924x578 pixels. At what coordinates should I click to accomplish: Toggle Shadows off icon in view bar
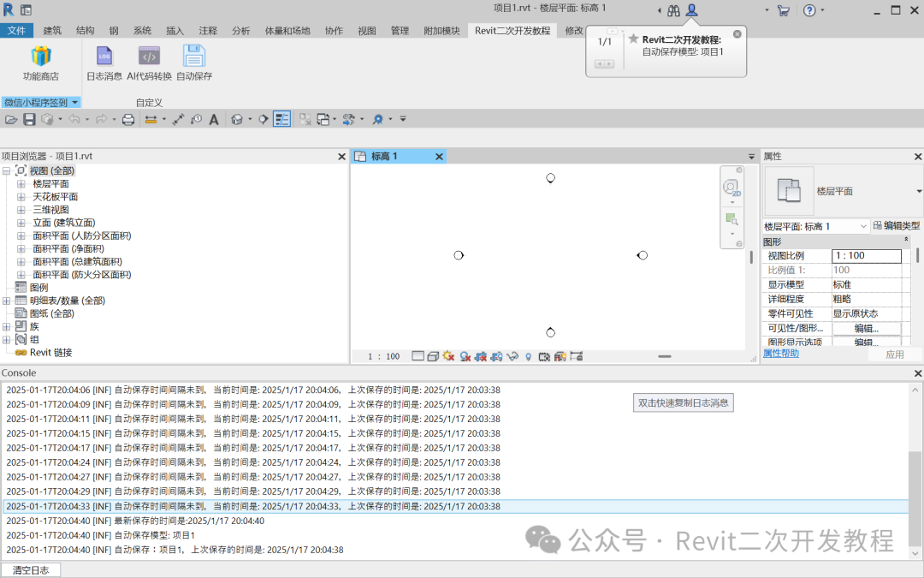465,356
